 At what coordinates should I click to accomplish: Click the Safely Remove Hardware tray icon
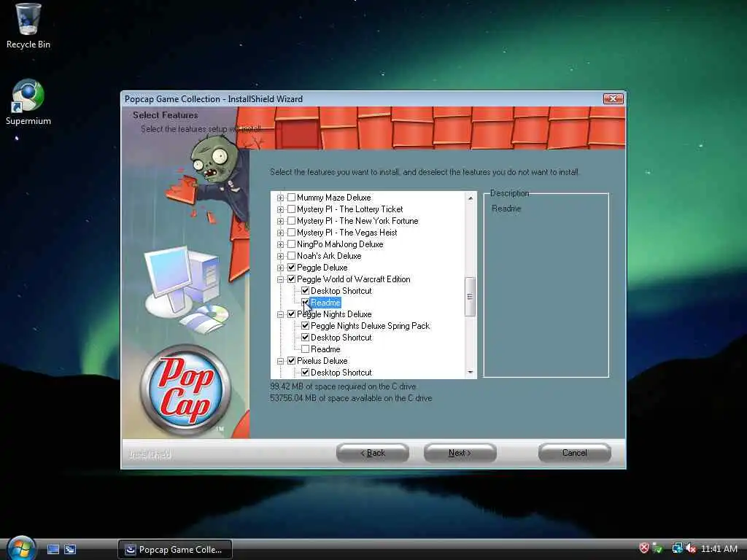[x=658, y=548]
